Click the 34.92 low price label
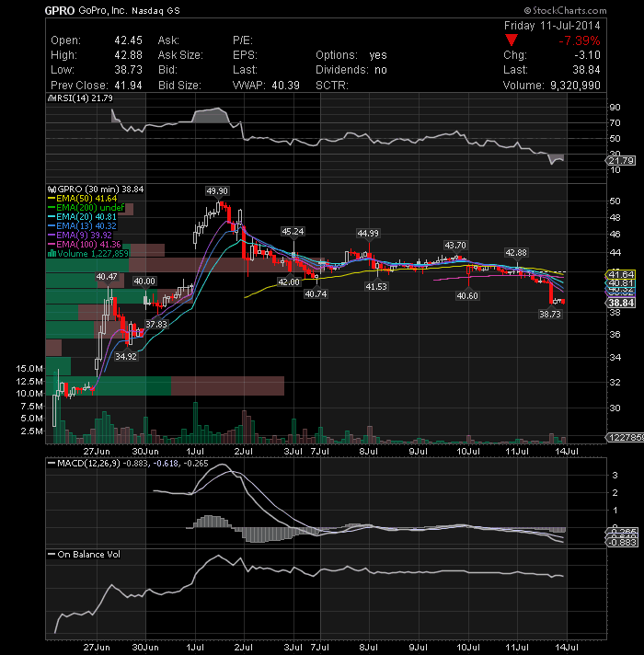The width and height of the screenshot is (644, 655). tap(126, 356)
